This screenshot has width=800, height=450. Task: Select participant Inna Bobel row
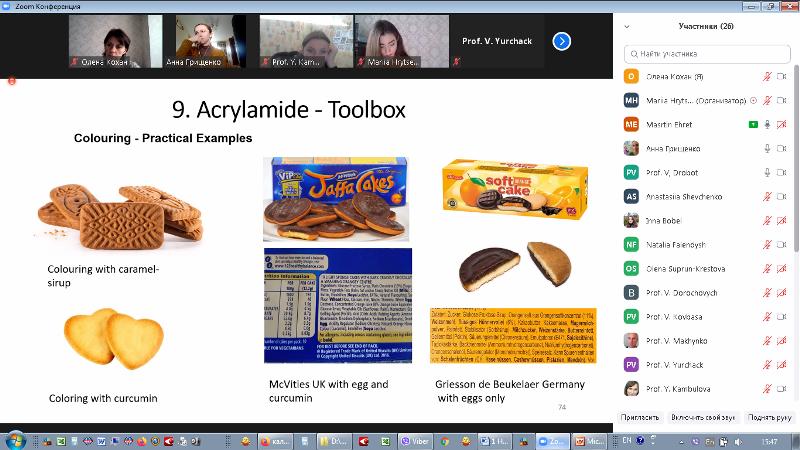(706, 220)
